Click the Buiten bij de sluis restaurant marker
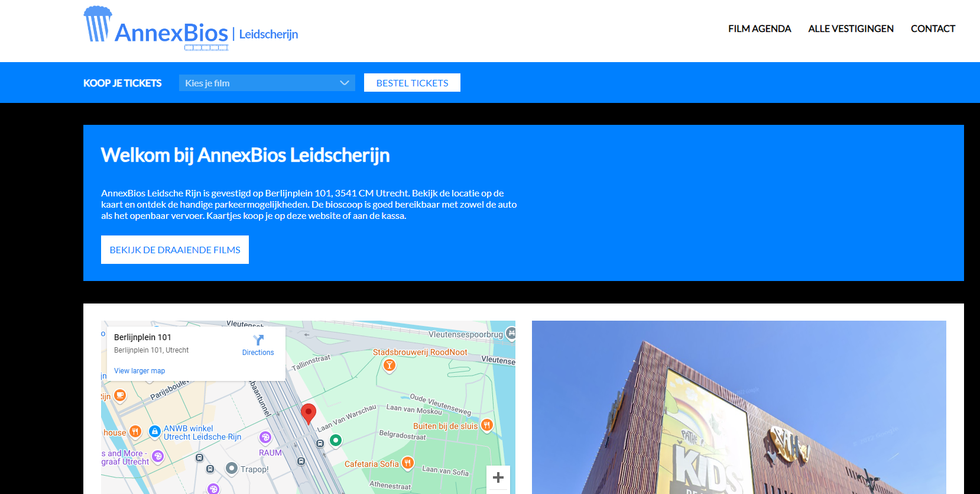The image size is (980, 494). [x=486, y=425]
